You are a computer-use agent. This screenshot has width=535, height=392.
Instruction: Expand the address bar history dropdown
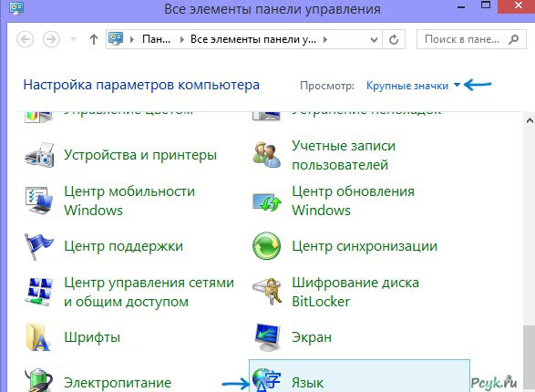[374, 40]
